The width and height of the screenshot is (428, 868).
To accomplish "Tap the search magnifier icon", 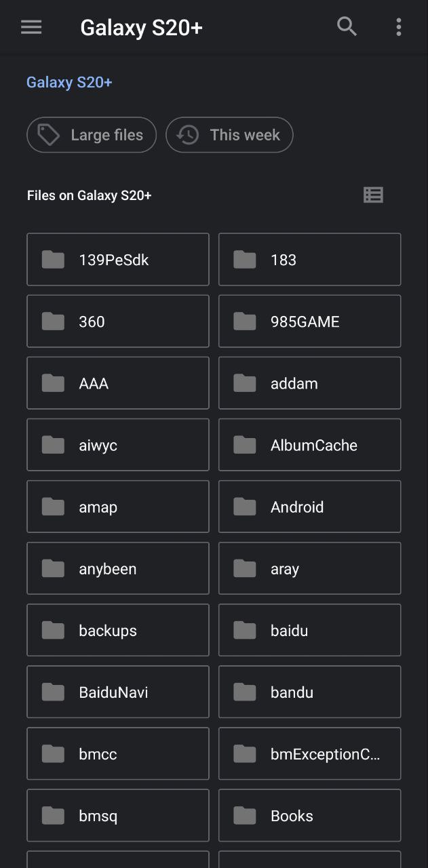I will click(347, 26).
